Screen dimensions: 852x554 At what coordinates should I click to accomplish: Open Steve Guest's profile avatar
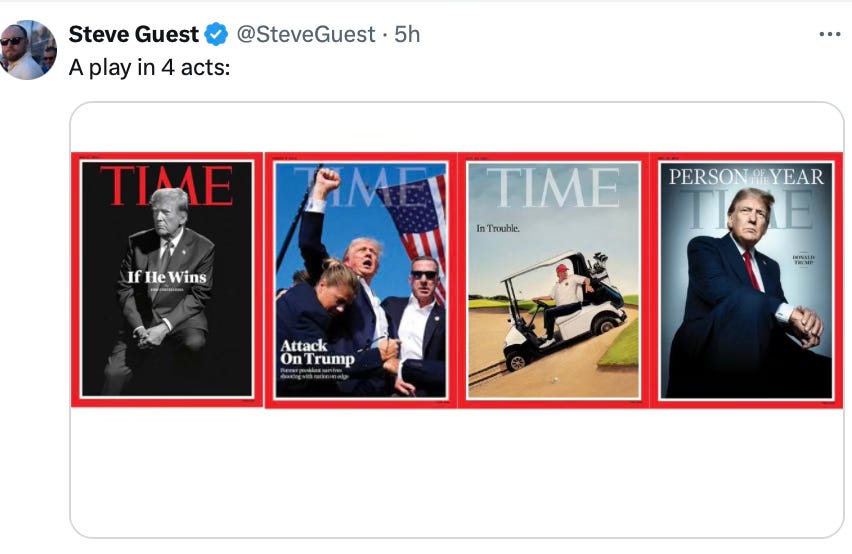(28, 49)
